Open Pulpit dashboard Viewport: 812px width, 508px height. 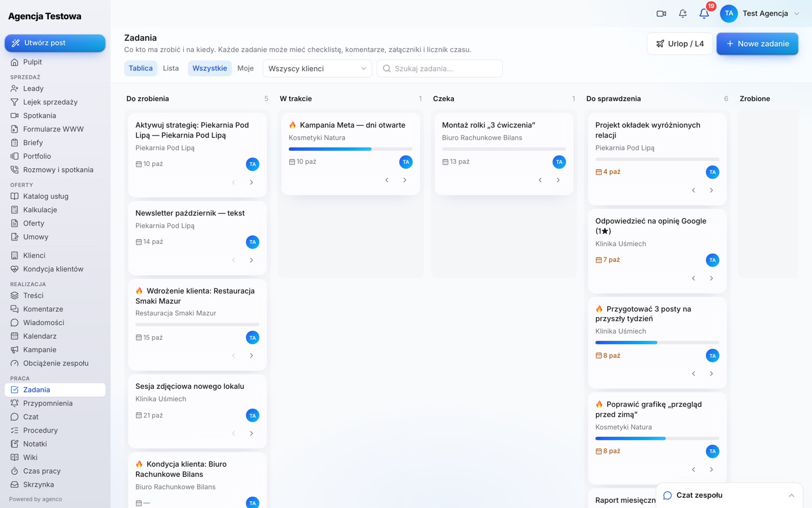pyautogui.click(x=55, y=62)
